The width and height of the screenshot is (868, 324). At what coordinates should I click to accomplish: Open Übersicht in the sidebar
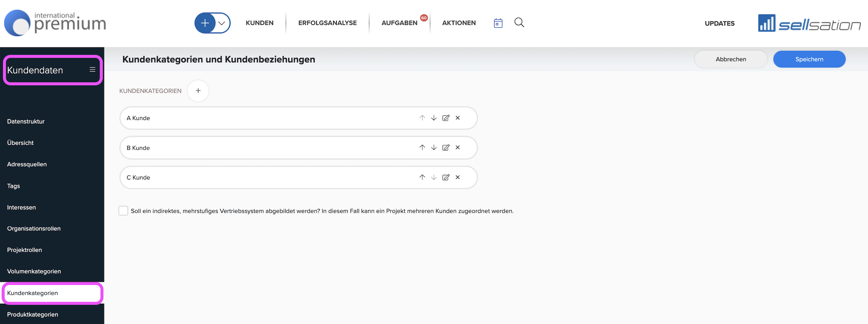coord(20,142)
